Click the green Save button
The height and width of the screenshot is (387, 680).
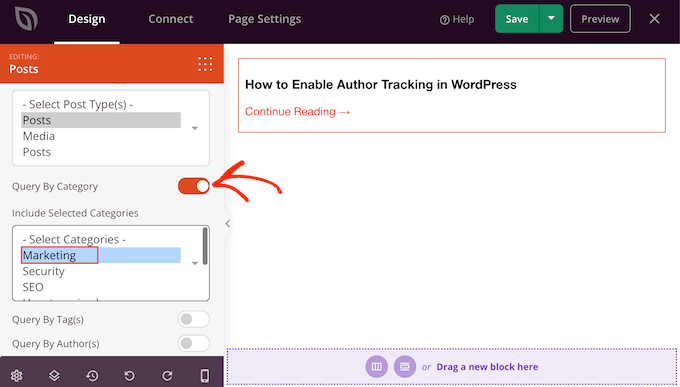coord(517,19)
